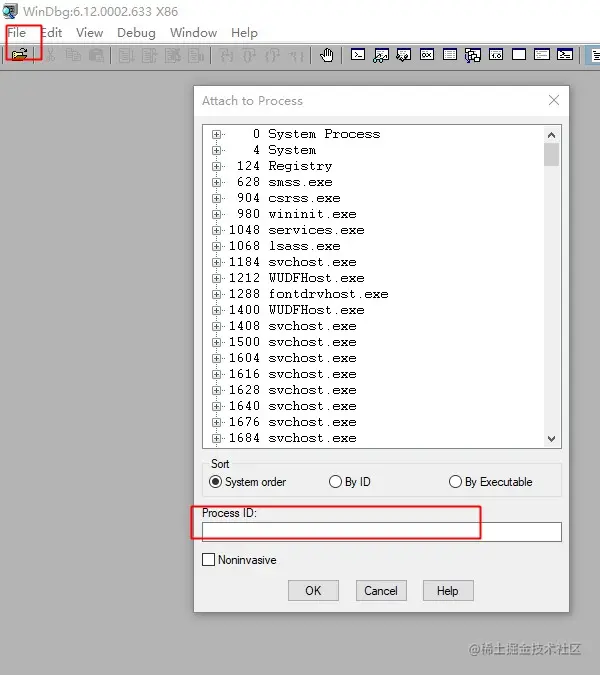This screenshot has height=675, width=600.
Task: Select process 4 System in the list
Action: (285, 150)
